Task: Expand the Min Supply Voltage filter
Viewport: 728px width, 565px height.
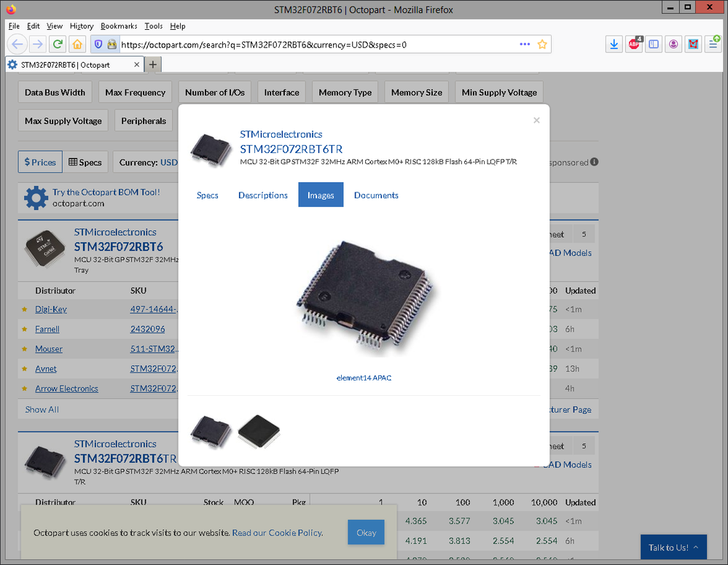Action: [x=499, y=93]
